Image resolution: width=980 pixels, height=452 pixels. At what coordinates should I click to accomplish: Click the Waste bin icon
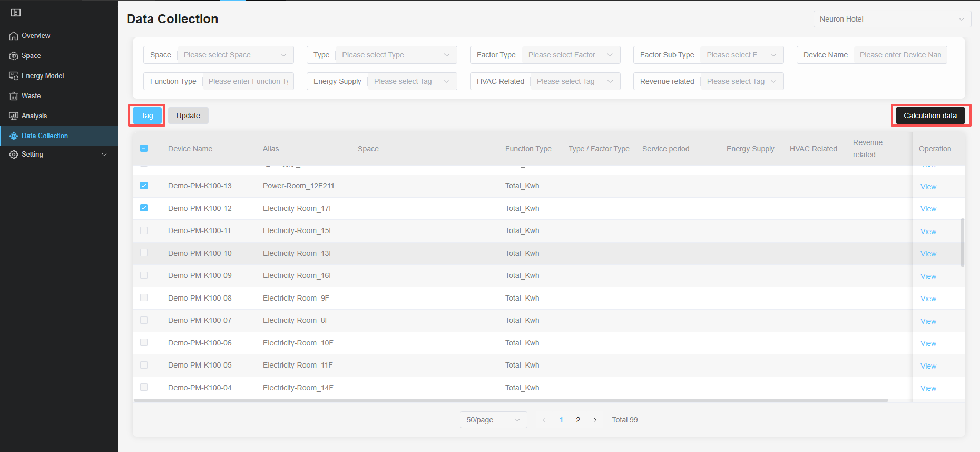(x=14, y=96)
